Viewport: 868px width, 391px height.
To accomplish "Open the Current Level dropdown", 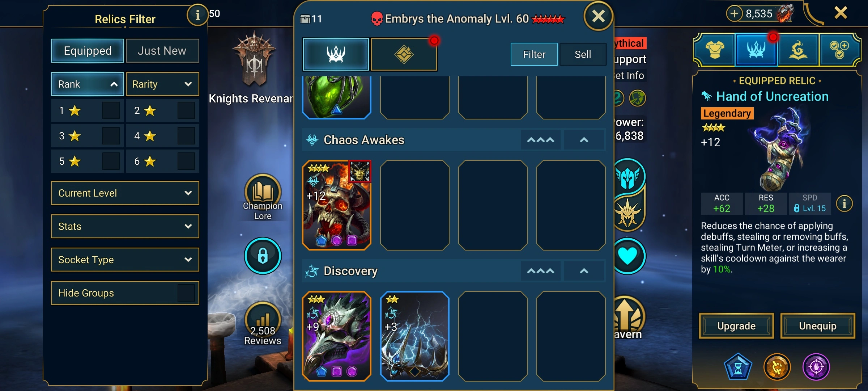I will pos(125,193).
